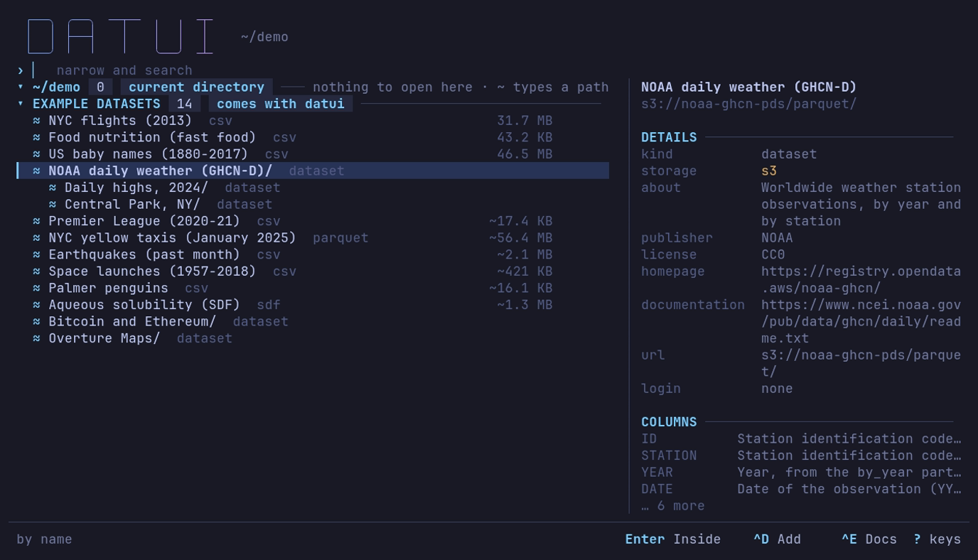Click the ≈ icon beside Earthquakes (past month)
This screenshot has width=978, height=560.
[36, 255]
